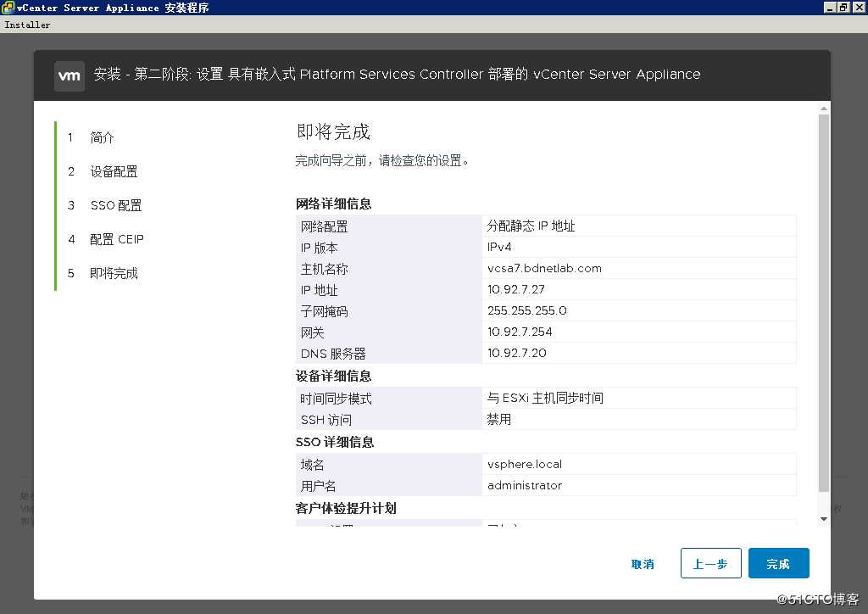Screen dimensions: 868x614
Task: Click the 即将完成 page title
Action: pyautogui.click(x=334, y=131)
